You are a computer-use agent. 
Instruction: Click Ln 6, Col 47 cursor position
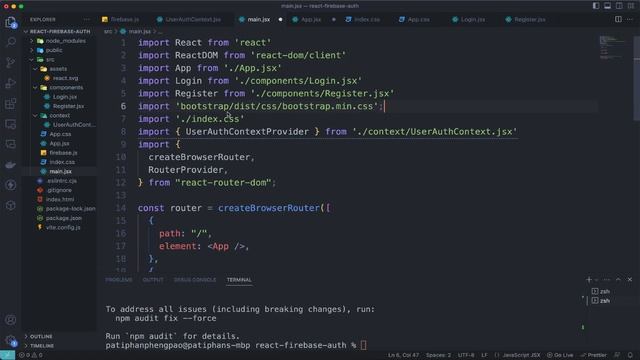click(x=403, y=355)
